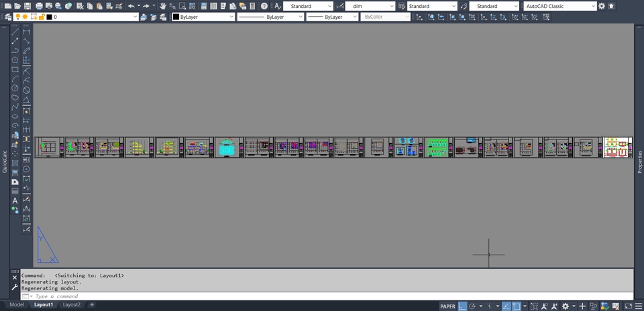This screenshot has width=644, height=311.
Task: Toggle PAPER space in status bar
Action: [x=447, y=306]
